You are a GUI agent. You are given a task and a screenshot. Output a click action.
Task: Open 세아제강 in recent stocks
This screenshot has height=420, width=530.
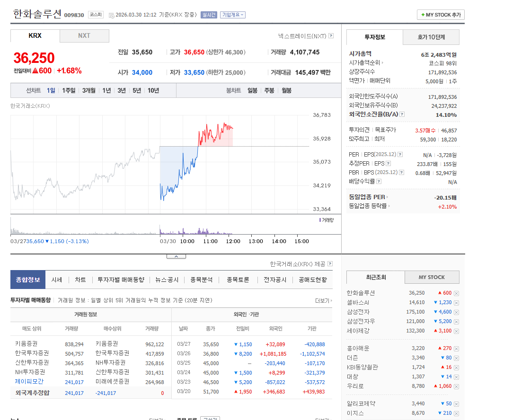358,331
